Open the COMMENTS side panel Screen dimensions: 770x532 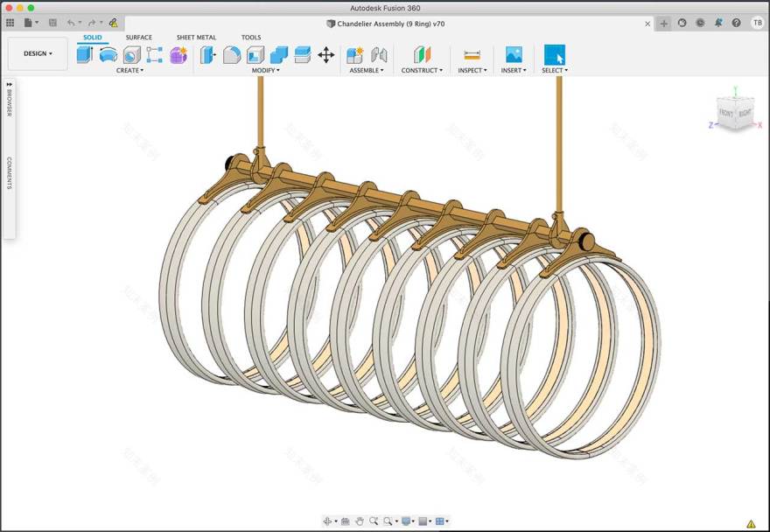(9, 173)
